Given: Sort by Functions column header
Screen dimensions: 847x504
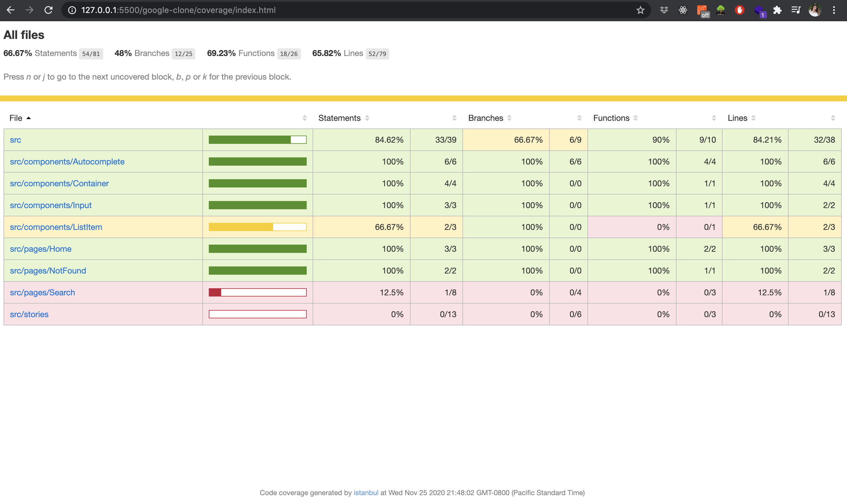Looking at the screenshot, I should pos(615,118).
